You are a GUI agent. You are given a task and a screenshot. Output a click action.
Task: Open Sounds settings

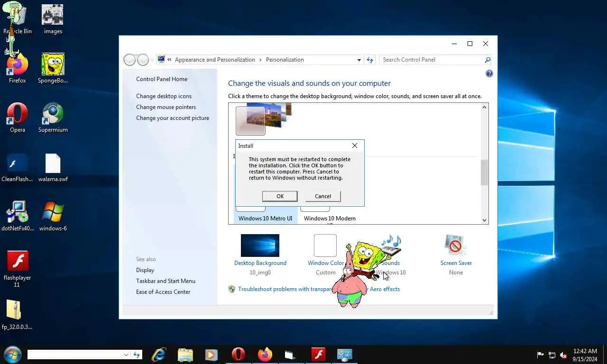(x=391, y=255)
